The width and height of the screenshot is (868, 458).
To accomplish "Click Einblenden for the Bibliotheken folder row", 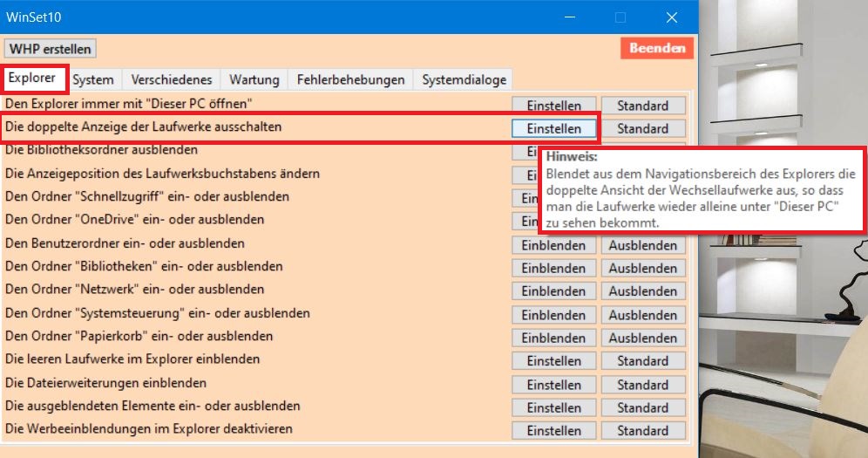I will (x=553, y=268).
